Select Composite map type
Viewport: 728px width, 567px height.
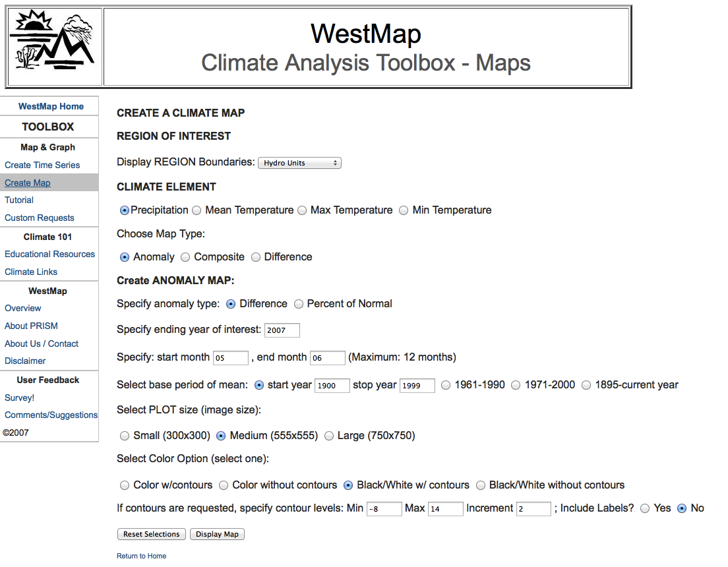[185, 257]
